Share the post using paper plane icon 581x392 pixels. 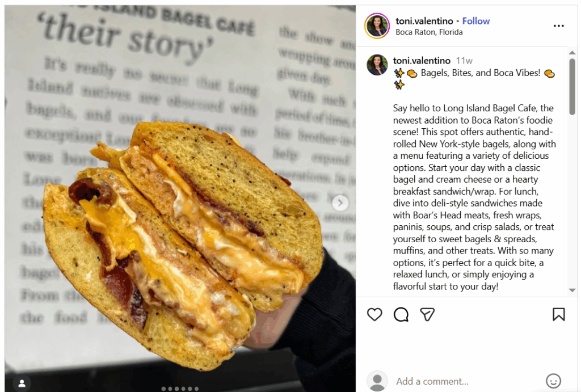pyautogui.click(x=427, y=314)
